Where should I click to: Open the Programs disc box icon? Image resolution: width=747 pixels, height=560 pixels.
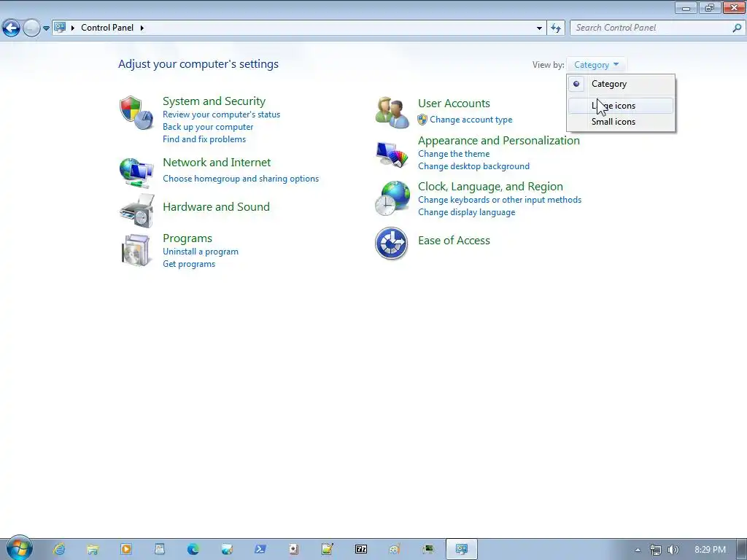pos(136,251)
